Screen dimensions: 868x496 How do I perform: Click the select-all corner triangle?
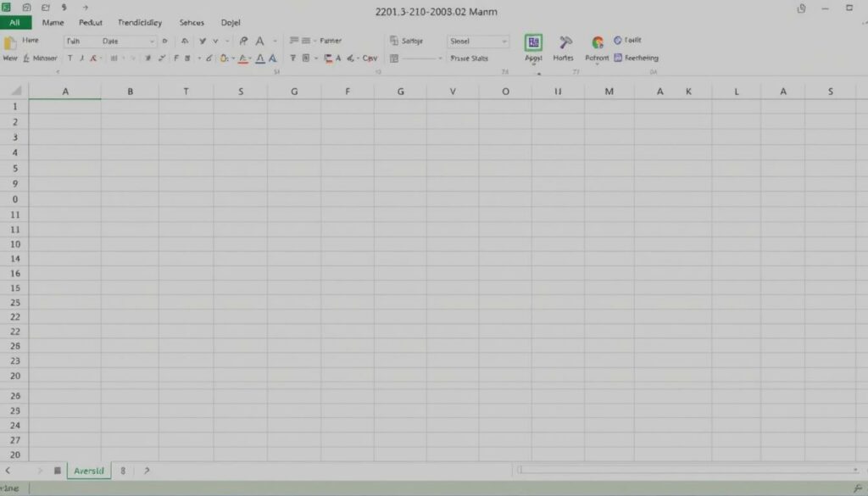(16, 90)
